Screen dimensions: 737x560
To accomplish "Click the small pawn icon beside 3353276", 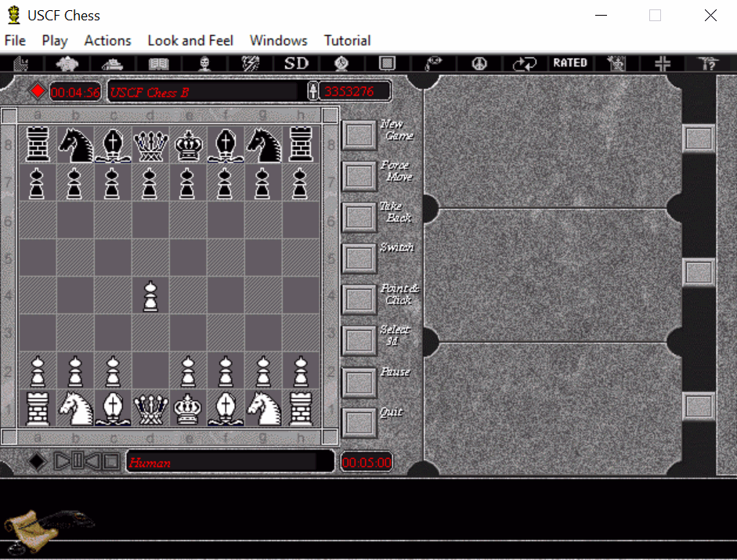I will coord(313,91).
